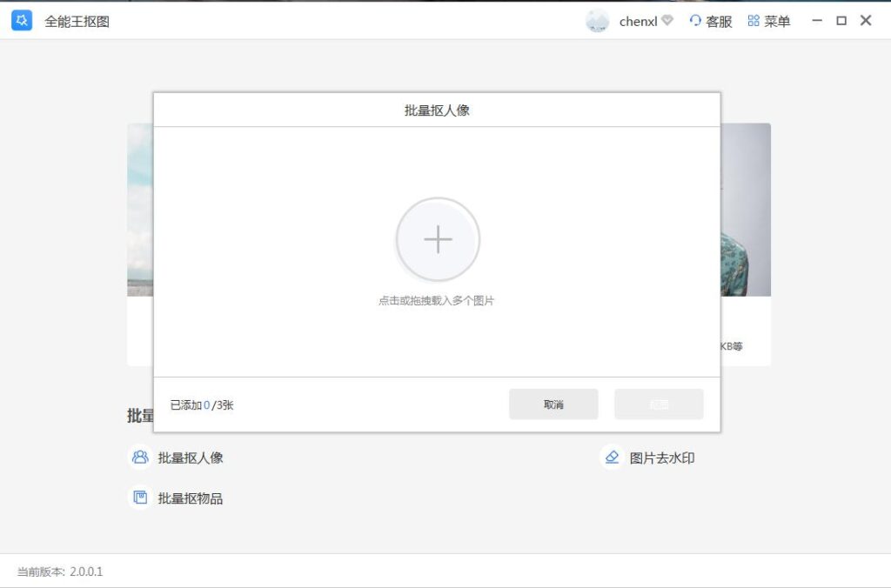Click the 菜单 grid icon
This screenshot has height=588, width=891.
[752, 20]
